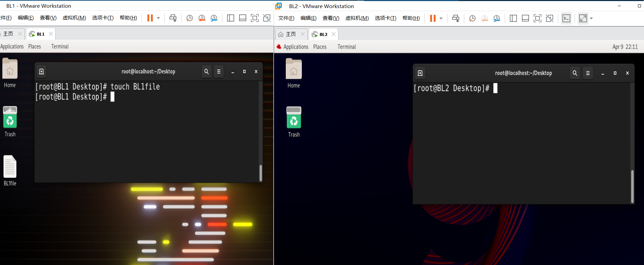This screenshot has height=265, width=644.
Task: Open 查看(V) menu in BL2 window
Action: coord(331,18)
